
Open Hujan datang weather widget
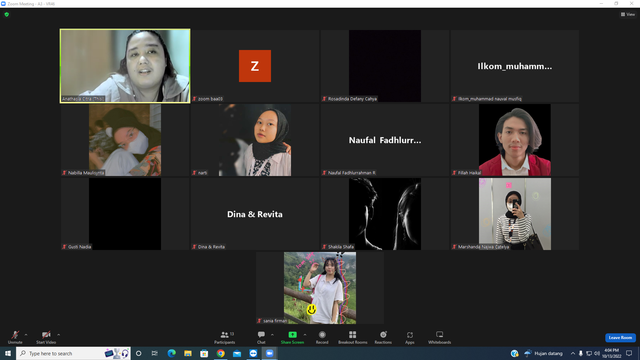pos(544,353)
